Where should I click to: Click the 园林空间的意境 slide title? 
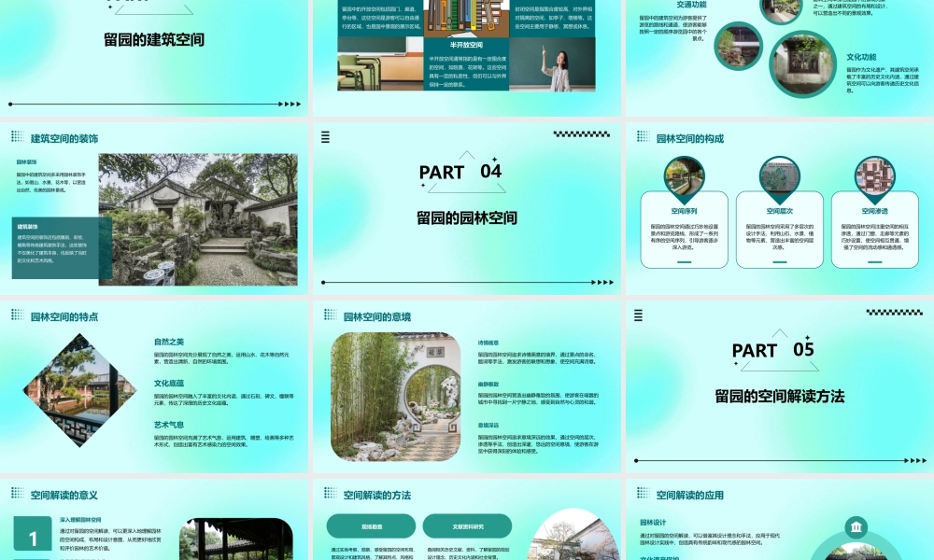377,316
